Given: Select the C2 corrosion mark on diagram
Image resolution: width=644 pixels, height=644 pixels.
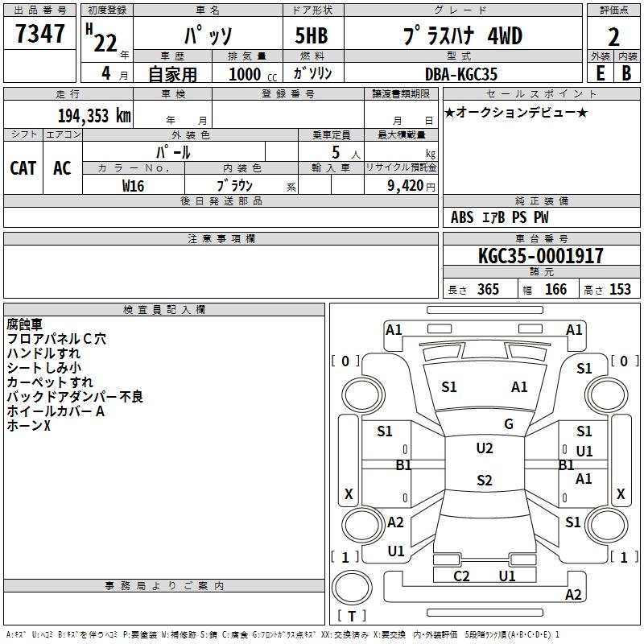Looking at the screenshot, I should pyautogui.click(x=461, y=576).
